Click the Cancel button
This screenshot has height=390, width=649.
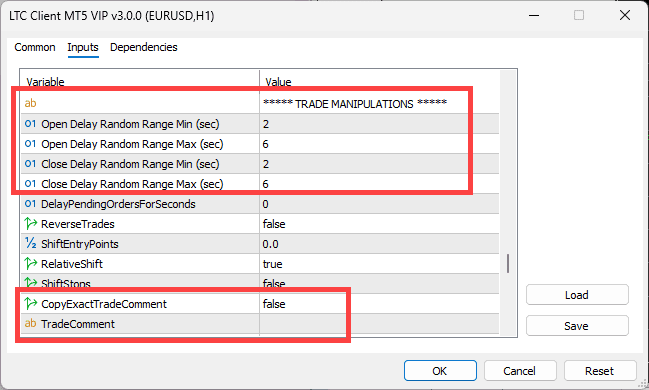click(519, 371)
